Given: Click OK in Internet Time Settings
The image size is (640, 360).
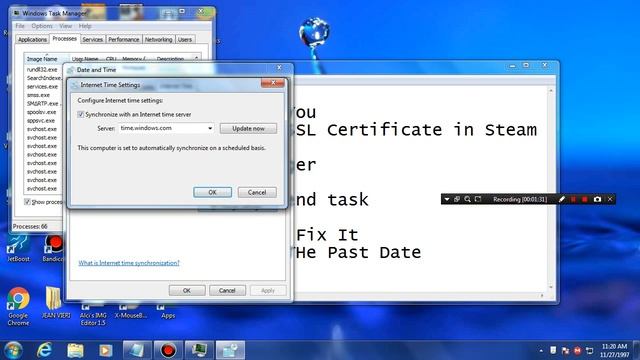Looking at the screenshot, I should point(212,192).
